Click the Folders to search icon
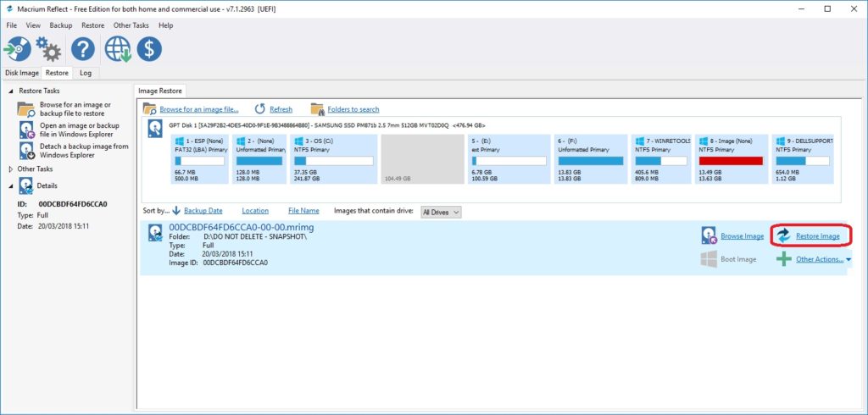The image size is (868, 415). [x=317, y=109]
